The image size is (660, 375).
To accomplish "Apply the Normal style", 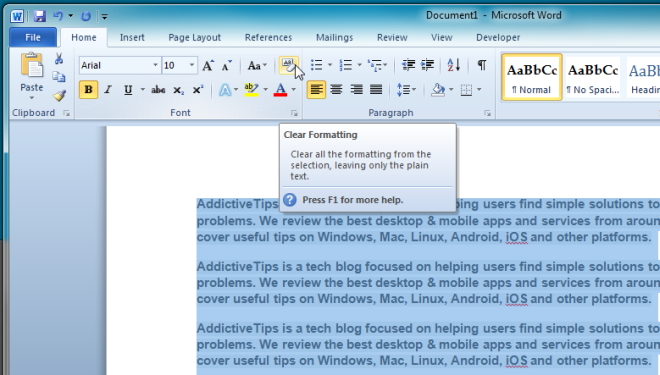I will (x=532, y=77).
